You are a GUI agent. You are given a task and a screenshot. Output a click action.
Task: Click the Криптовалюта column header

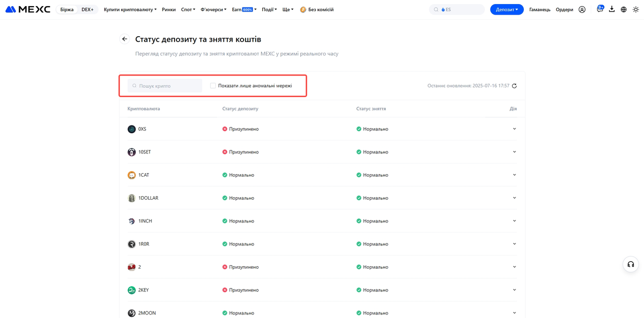coord(144,109)
